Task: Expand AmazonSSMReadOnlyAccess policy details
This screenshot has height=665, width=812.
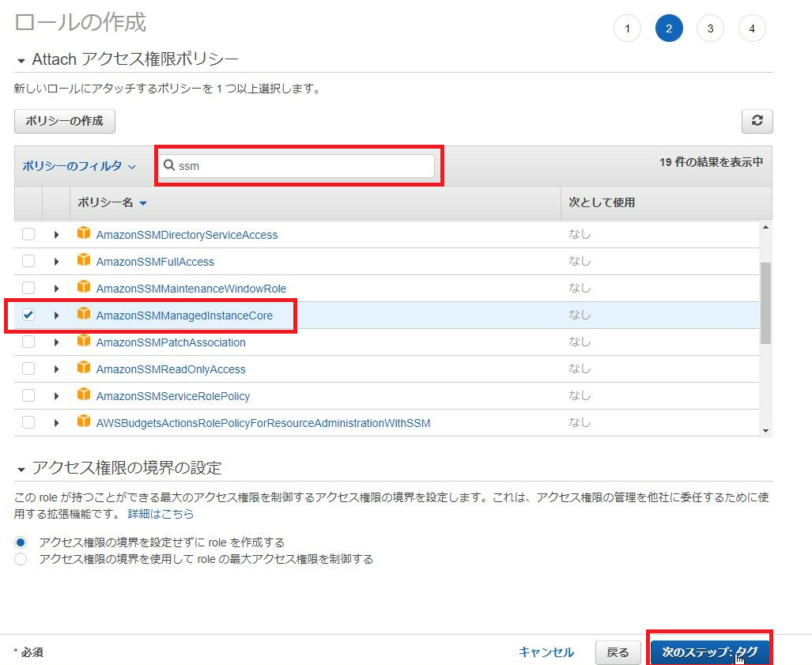Action: click(x=56, y=369)
